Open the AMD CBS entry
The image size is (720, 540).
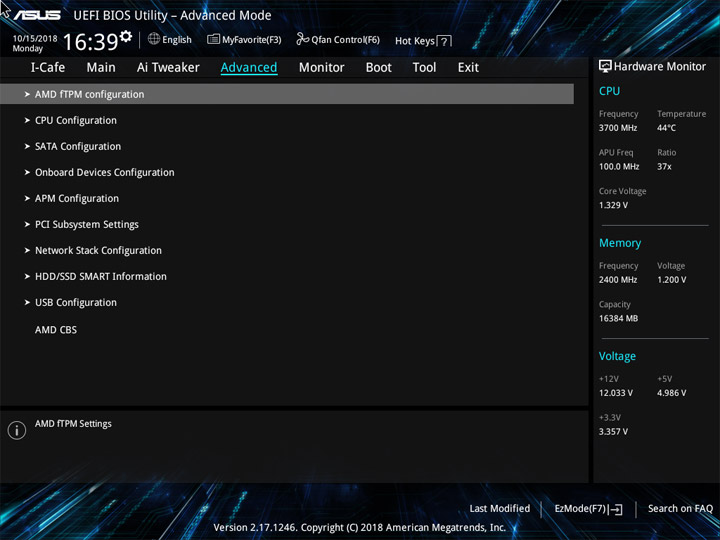coord(56,330)
